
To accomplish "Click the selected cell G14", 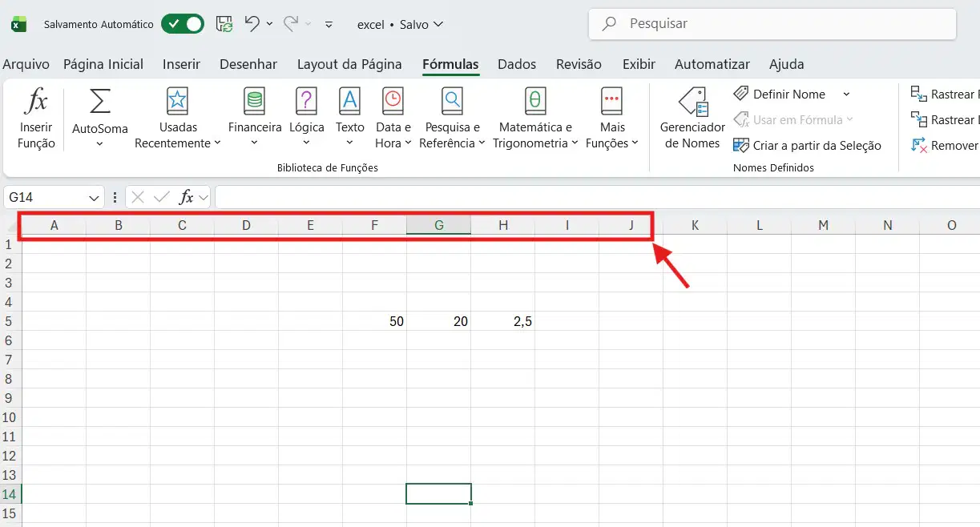I will tap(438, 494).
